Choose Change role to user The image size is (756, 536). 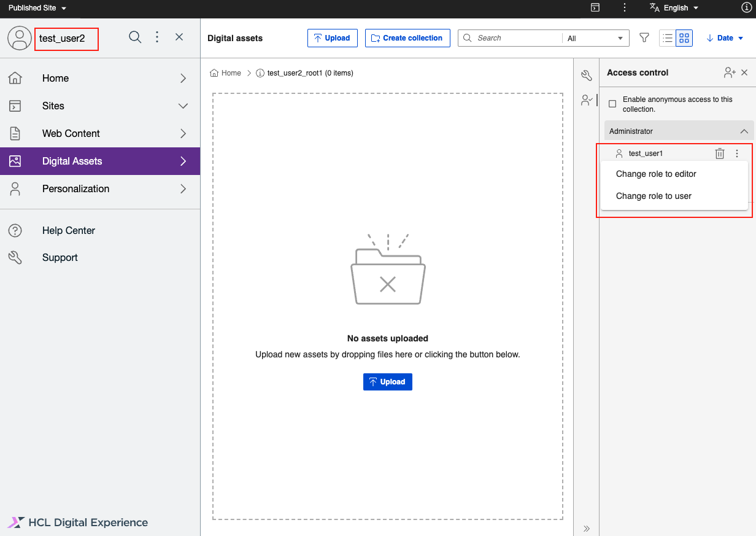653,196
